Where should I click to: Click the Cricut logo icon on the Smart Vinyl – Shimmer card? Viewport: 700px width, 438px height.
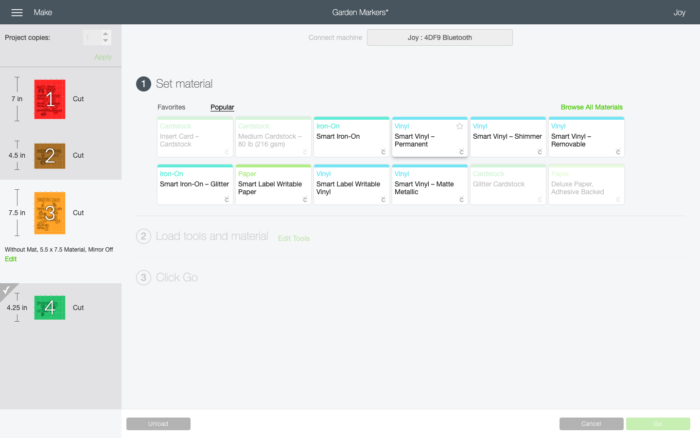click(x=539, y=152)
